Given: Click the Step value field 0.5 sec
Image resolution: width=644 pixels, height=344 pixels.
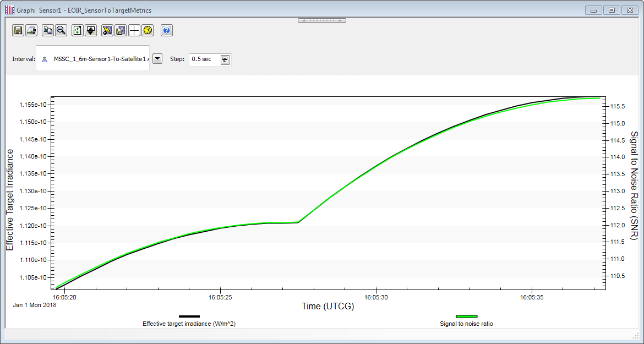Looking at the screenshot, I should pos(203,59).
